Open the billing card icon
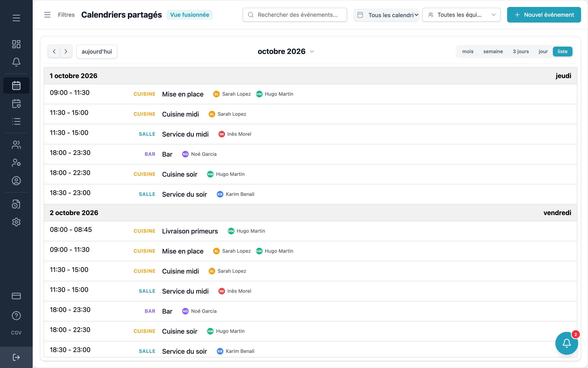 coord(16,296)
